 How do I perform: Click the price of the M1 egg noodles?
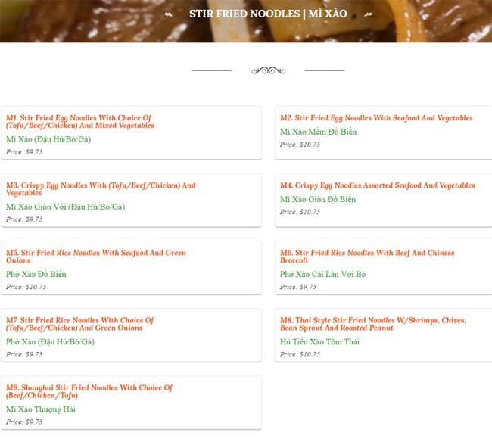[x=24, y=151]
